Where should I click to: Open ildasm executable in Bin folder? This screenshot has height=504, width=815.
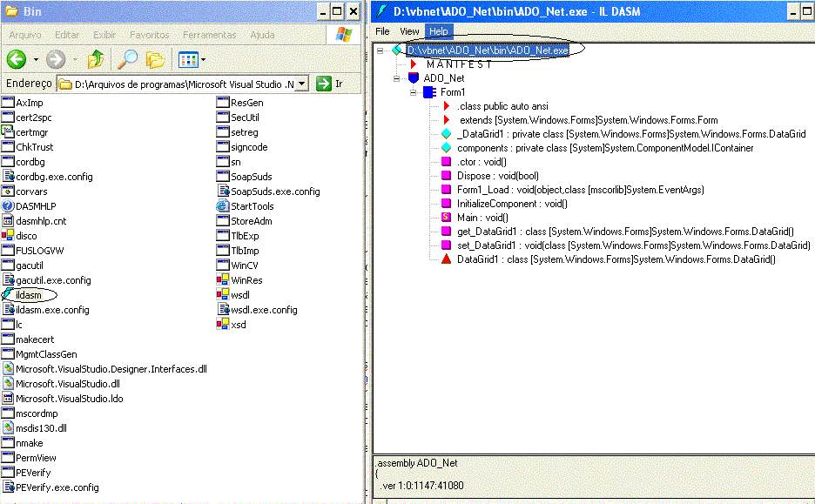[29, 295]
